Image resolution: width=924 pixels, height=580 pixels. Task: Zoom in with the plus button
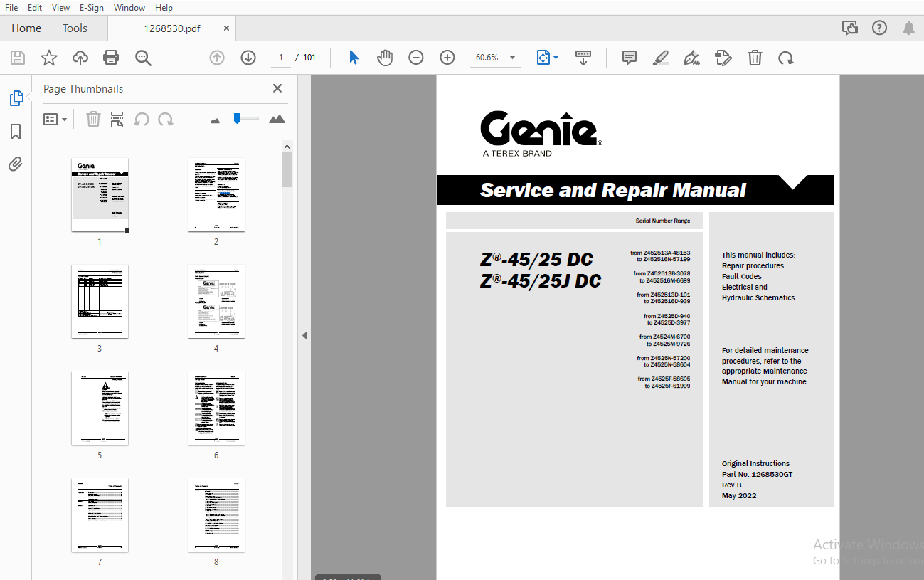coord(447,58)
